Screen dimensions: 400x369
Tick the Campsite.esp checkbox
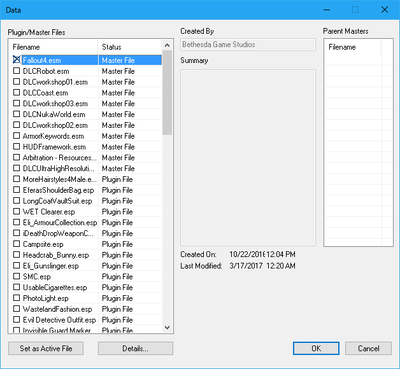[x=16, y=244]
